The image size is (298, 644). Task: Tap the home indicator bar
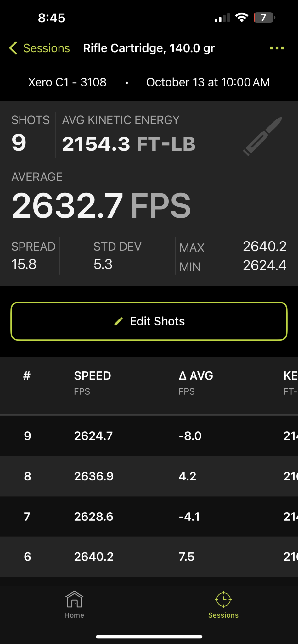[149, 636]
